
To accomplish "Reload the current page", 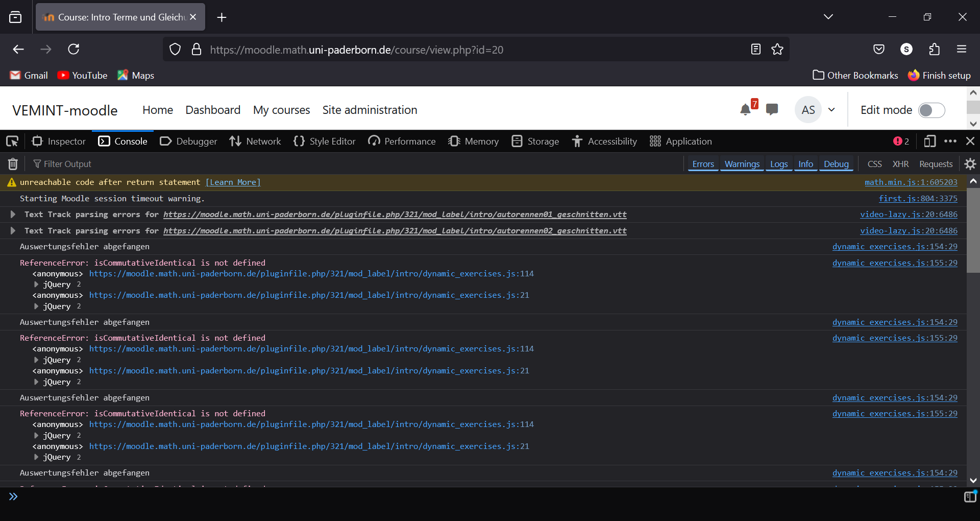I will (x=73, y=49).
